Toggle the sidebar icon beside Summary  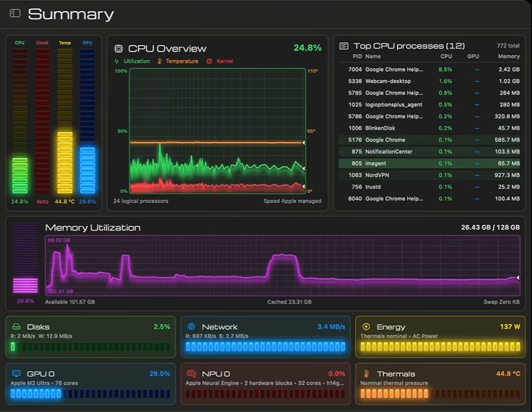pyautogui.click(x=15, y=13)
